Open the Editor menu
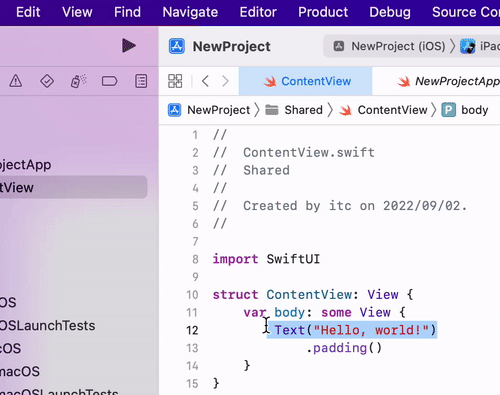The width and height of the screenshot is (500, 395). [258, 12]
